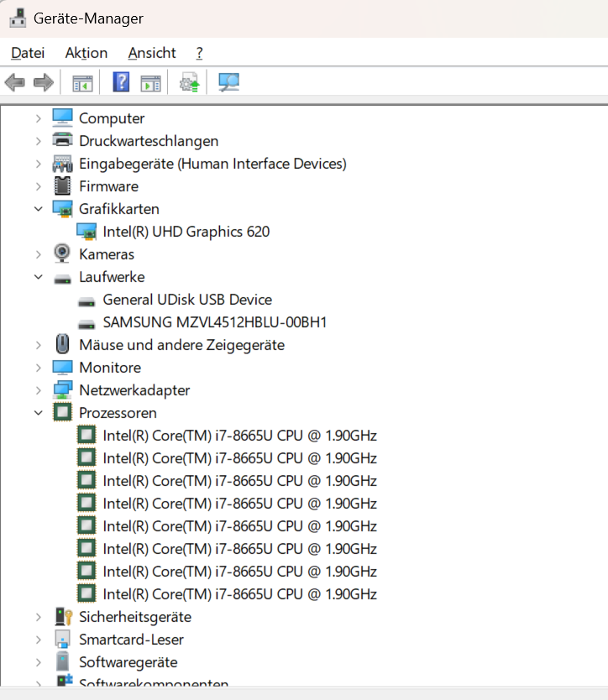Click the SAMSUNG MZVL4512HBLU drive icon
Viewport: 608px width, 700px height.
pyautogui.click(x=86, y=325)
